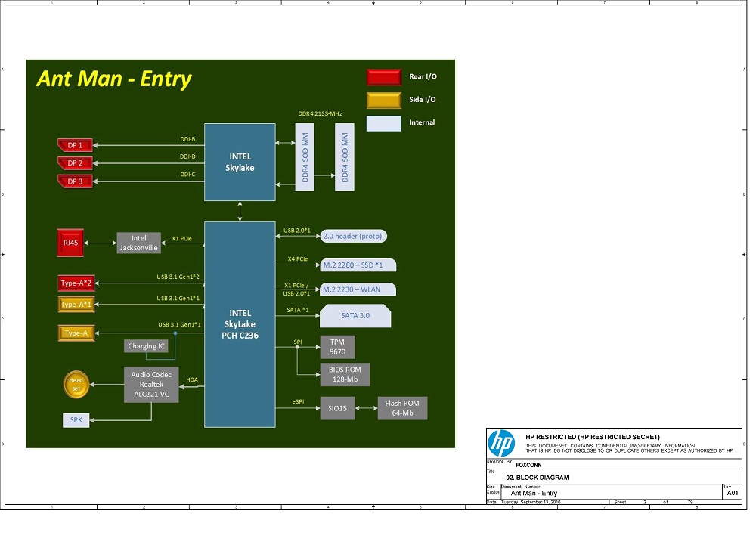Select the INTEL Skylake CPU block
This screenshot has height=554, width=756.
(x=240, y=162)
